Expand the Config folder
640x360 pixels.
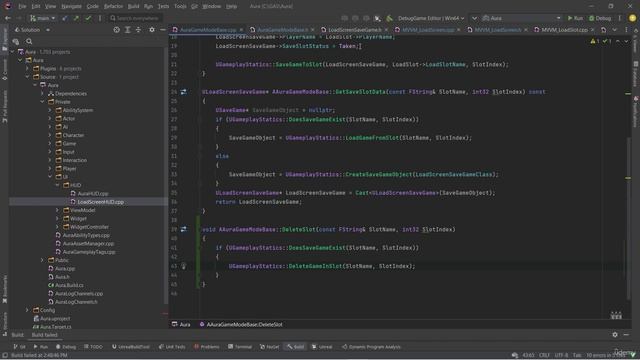[27, 310]
